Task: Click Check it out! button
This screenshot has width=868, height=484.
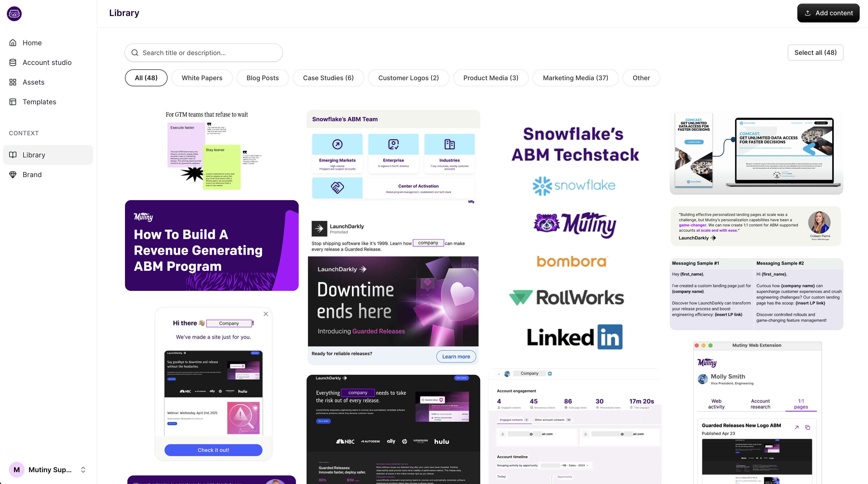Action: [213, 450]
